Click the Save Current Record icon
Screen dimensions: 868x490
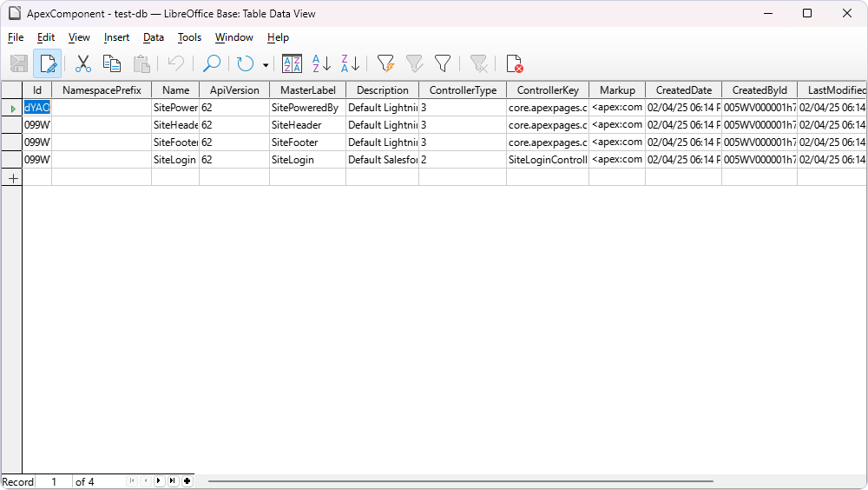[19, 63]
